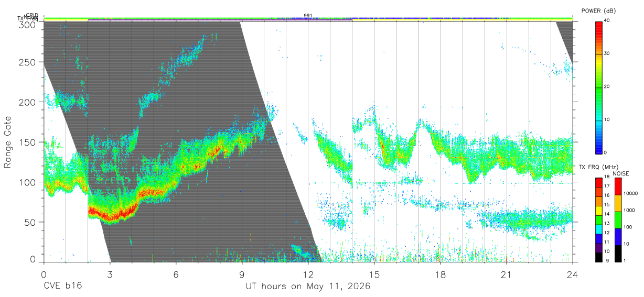Click the "21" hour tick on the time axis

click(x=506, y=274)
